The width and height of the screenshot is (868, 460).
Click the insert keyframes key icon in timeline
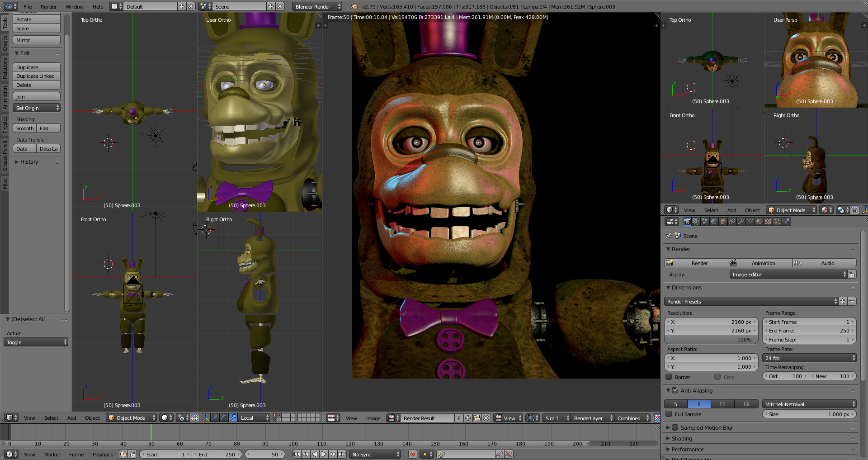500,454
